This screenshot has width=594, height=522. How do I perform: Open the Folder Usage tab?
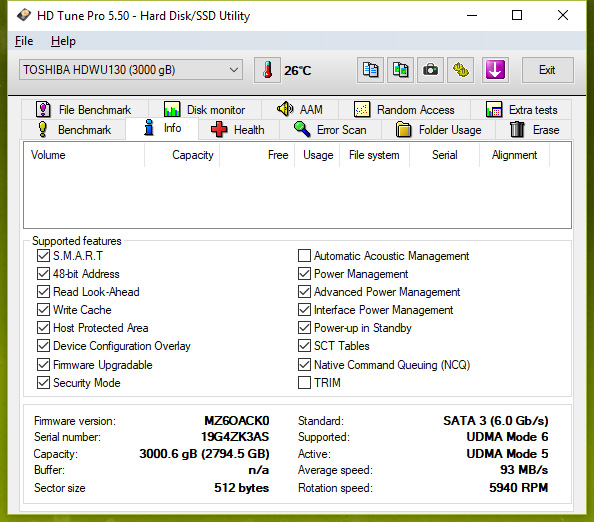(x=438, y=130)
